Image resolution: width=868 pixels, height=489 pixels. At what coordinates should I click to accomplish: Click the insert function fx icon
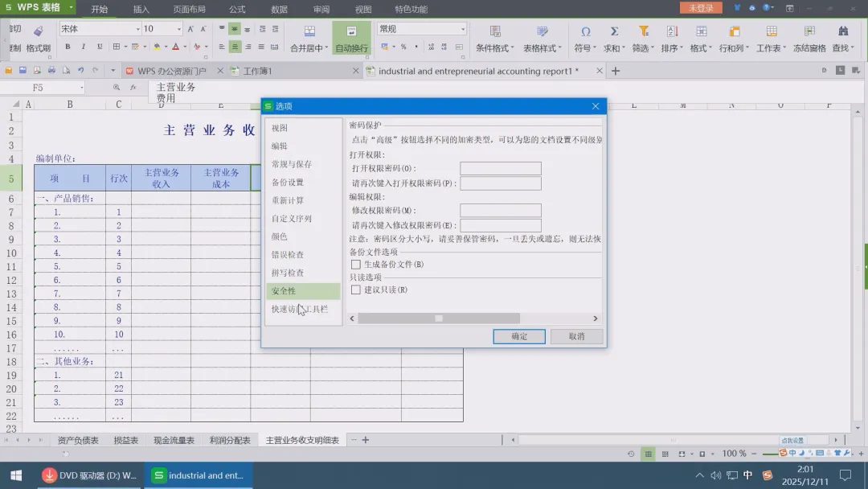click(x=133, y=88)
